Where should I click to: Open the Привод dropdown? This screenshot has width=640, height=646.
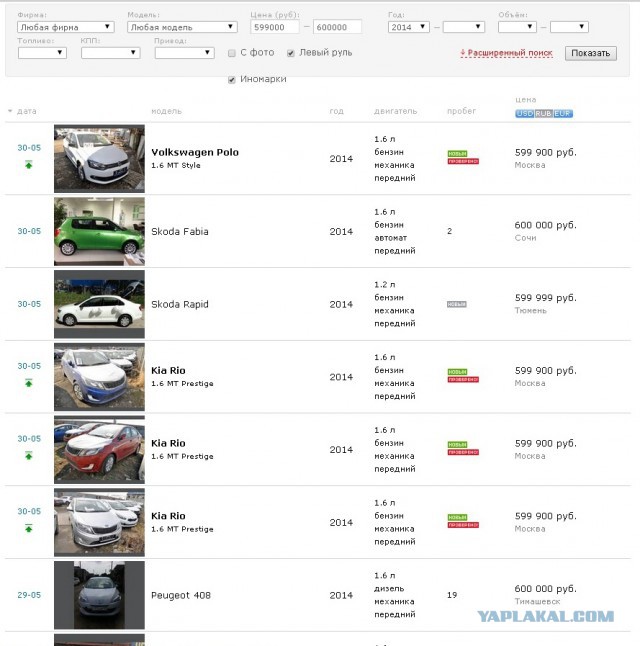tap(184, 53)
